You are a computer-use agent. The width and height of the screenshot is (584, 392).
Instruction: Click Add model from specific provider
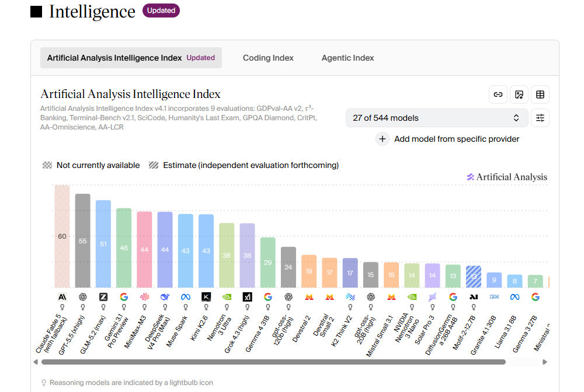click(x=457, y=139)
